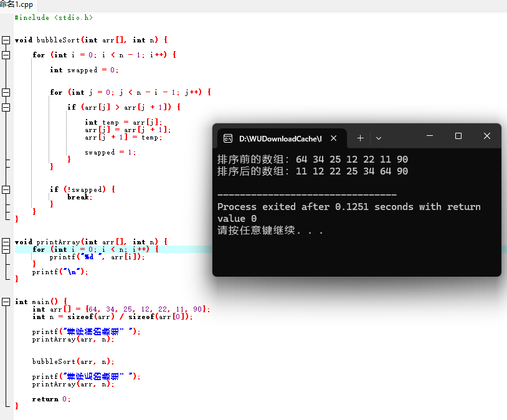Collapse the main function fold marker
Image resolution: width=507 pixels, height=420 pixels.
(6, 302)
